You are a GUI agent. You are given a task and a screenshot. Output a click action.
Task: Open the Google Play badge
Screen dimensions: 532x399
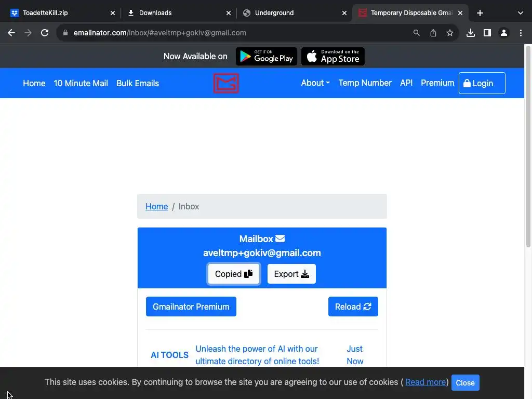(267, 56)
